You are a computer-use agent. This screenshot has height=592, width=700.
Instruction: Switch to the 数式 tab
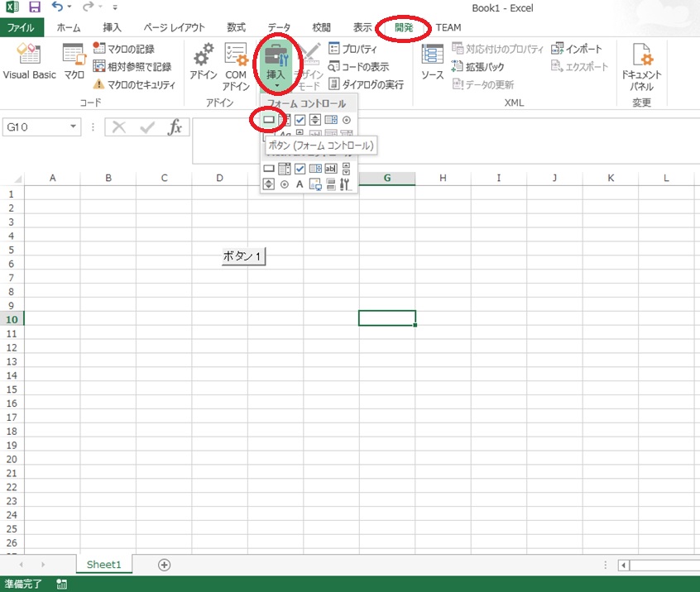pyautogui.click(x=236, y=27)
